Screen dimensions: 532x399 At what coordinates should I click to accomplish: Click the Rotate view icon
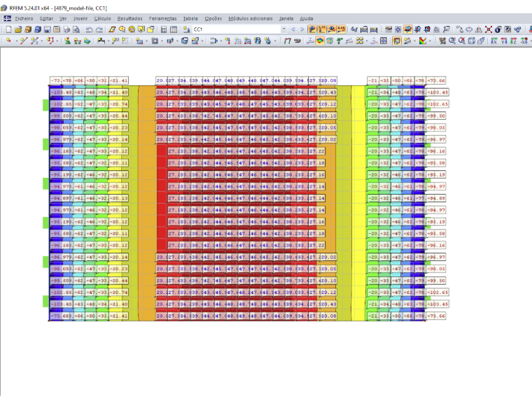point(469,29)
